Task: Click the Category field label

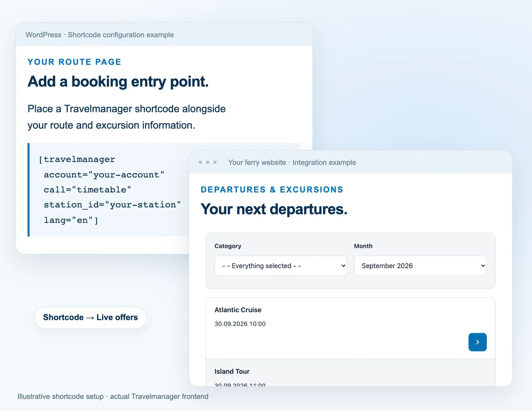Action: [228, 246]
